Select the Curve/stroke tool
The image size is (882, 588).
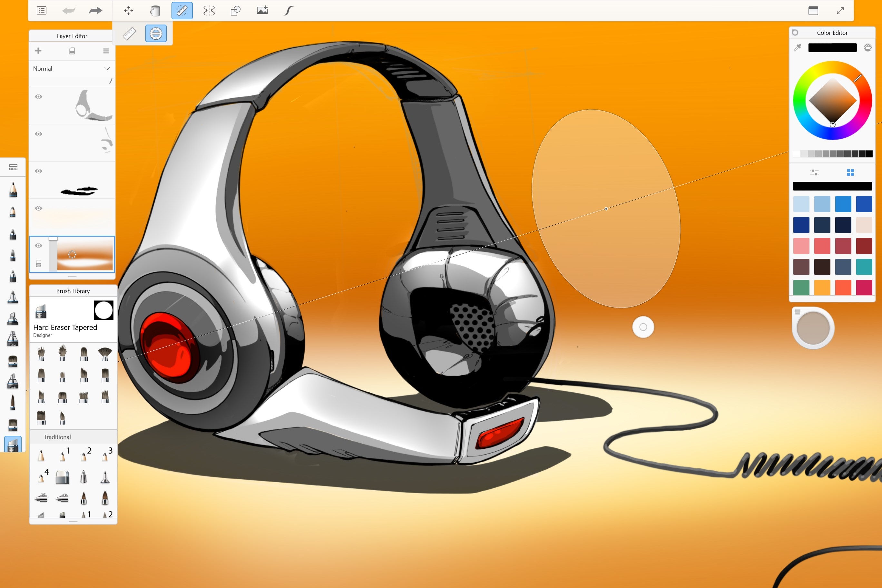[x=287, y=10]
